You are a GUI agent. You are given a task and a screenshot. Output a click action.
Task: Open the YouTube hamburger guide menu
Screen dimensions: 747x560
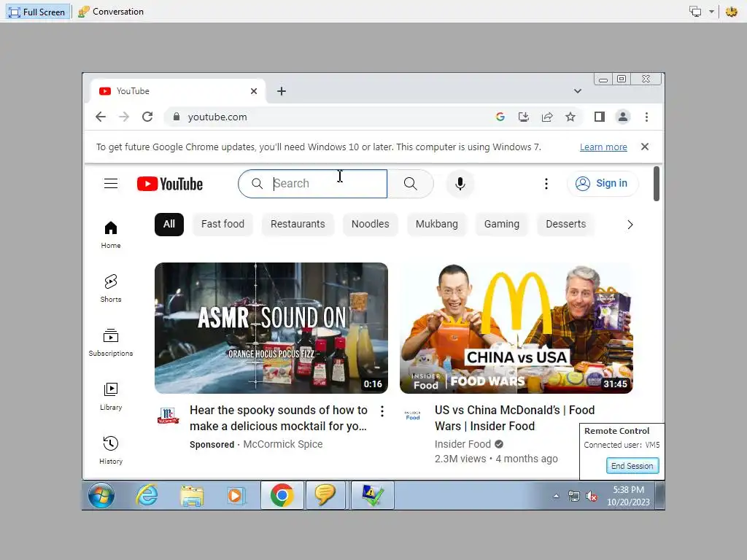[111, 183]
